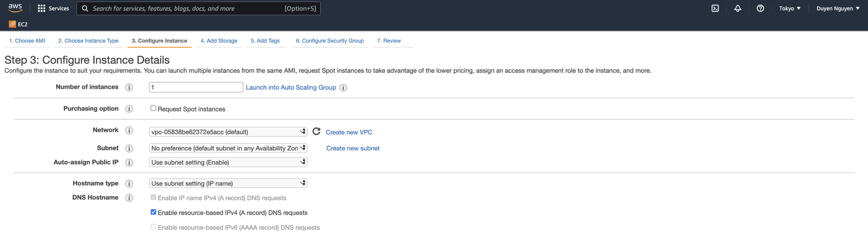Show info for Number of instances
Screen dimensions: 868x234
tap(129, 87)
